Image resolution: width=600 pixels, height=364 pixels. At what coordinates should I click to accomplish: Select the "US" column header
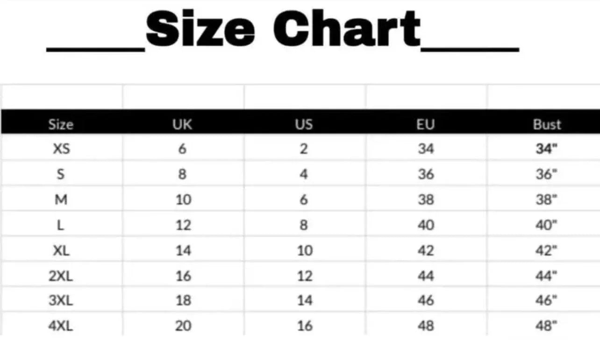pyautogui.click(x=304, y=124)
